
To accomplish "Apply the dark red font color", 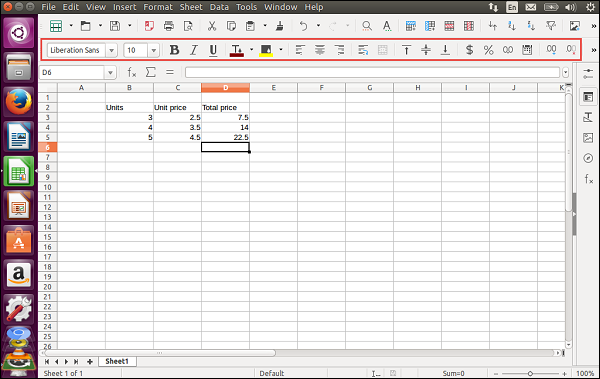I will pos(237,50).
